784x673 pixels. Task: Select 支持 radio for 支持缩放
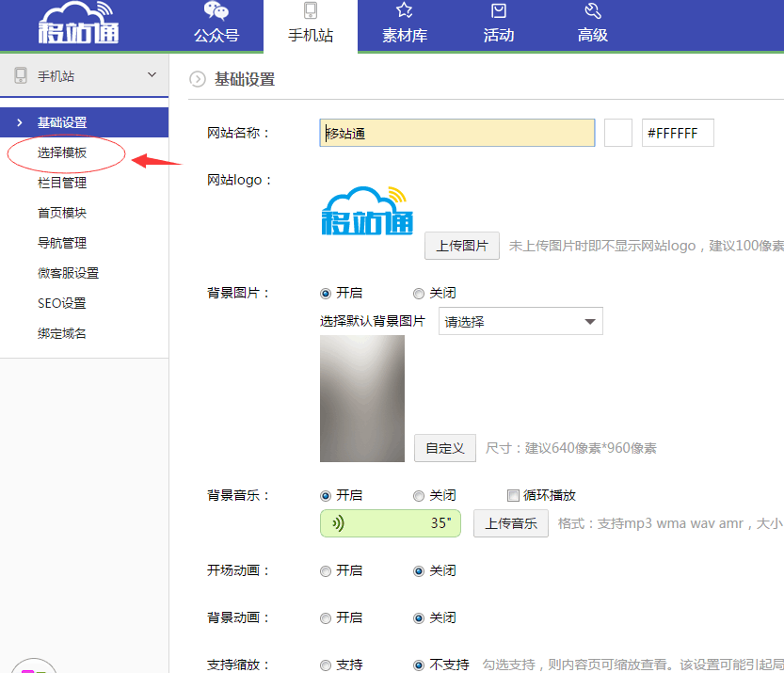[326, 665]
